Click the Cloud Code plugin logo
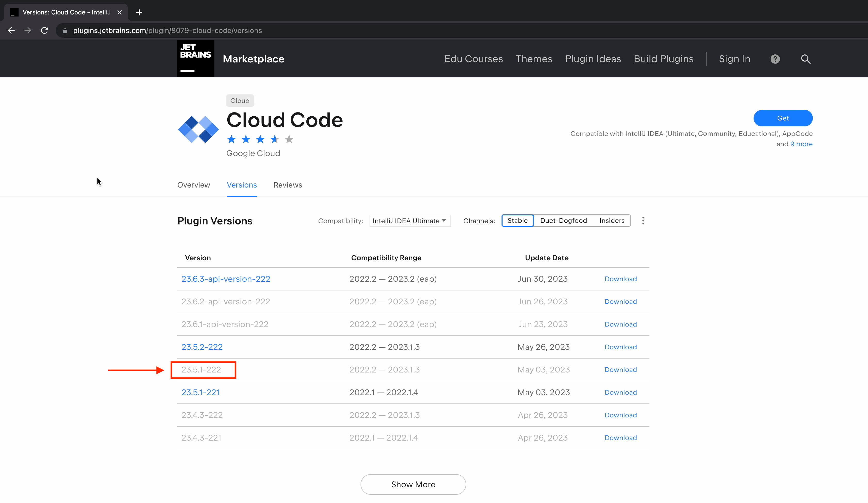The width and height of the screenshot is (868, 503). pos(198,129)
